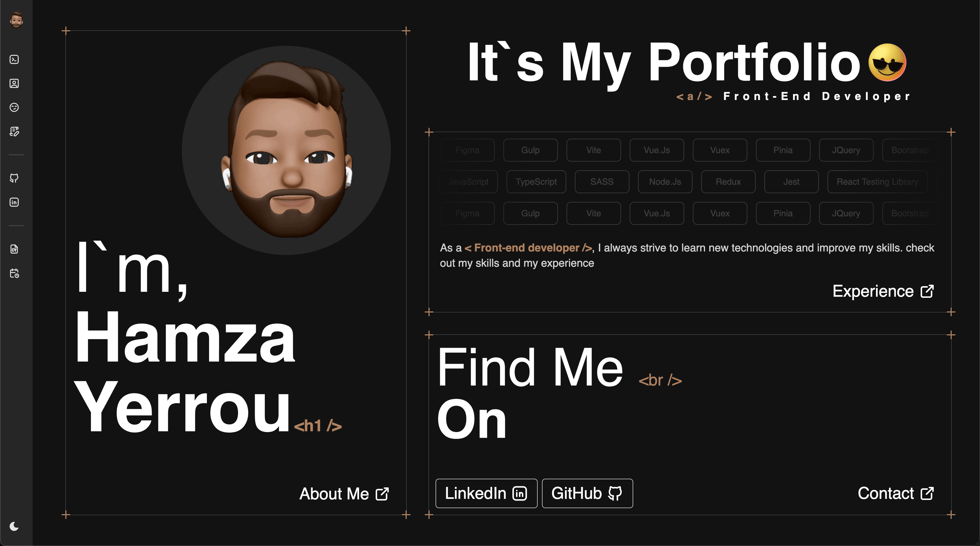Select the TypeScript skill tag
The height and width of the screenshot is (546, 980).
[x=536, y=182]
